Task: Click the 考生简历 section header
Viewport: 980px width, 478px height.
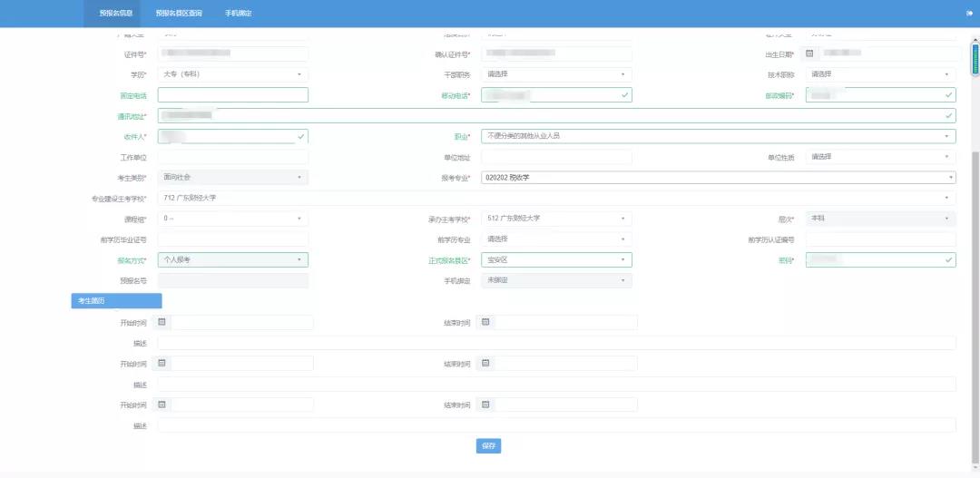Action: (116, 301)
